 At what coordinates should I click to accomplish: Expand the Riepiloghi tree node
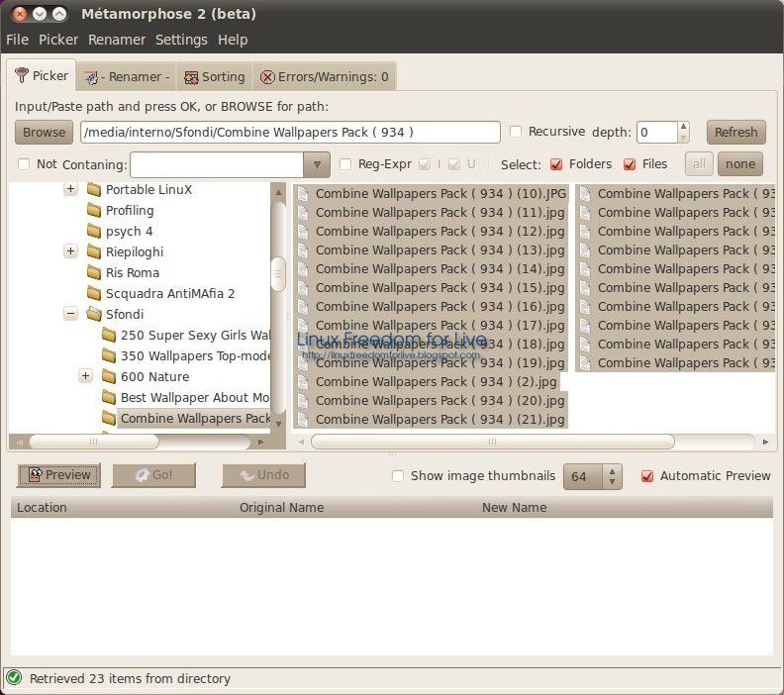pos(71,251)
